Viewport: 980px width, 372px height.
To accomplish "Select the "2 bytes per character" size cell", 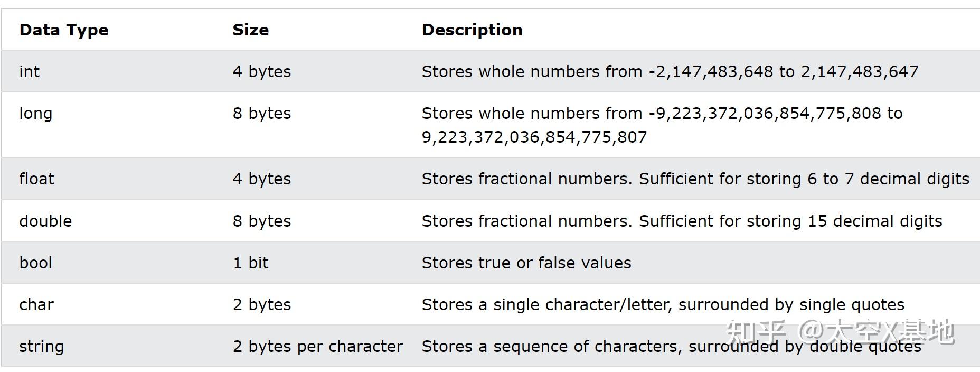I will tap(318, 347).
